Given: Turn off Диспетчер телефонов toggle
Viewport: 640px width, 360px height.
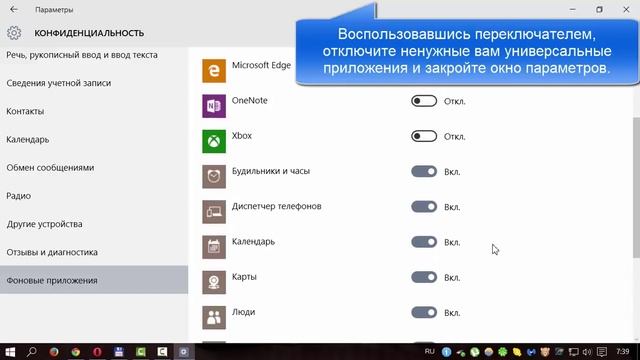Looking at the screenshot, I should click(424, 207).
